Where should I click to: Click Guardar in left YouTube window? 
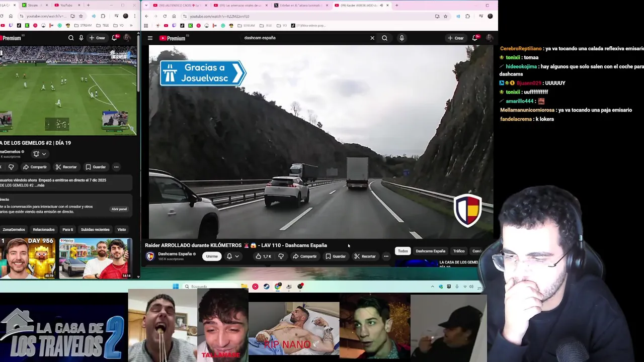point(96,167)
